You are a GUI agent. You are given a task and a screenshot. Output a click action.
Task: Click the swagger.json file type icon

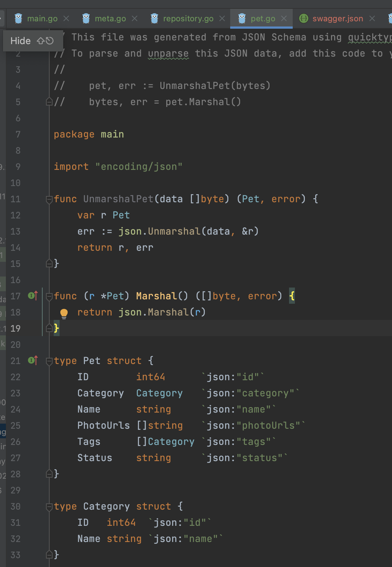[304, 18]
